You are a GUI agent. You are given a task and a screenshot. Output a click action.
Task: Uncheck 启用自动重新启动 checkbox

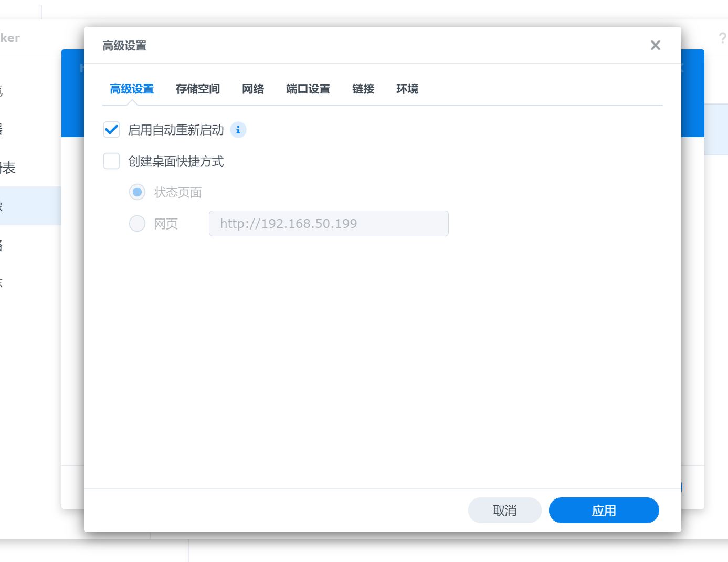(x=111, y=130)
